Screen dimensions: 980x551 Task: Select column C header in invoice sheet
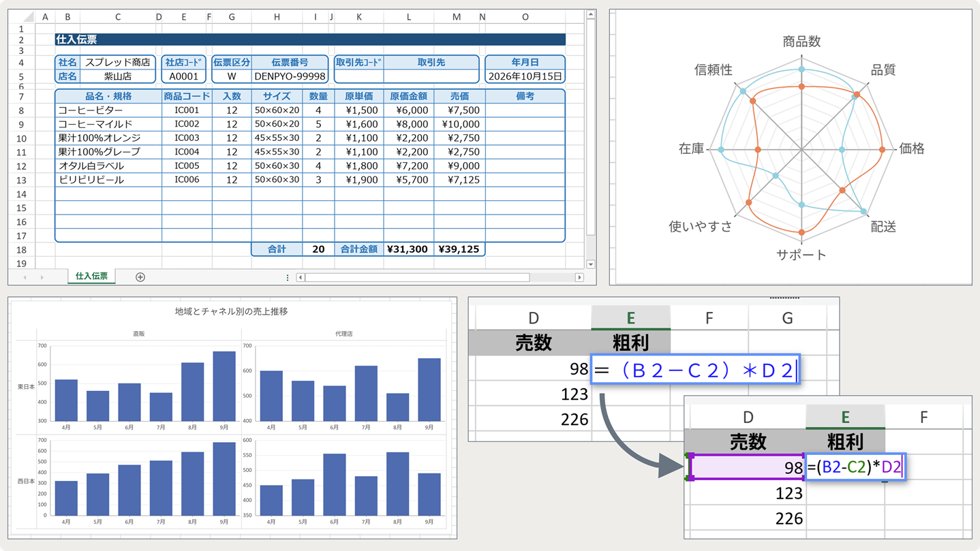(x=117, y=17)
